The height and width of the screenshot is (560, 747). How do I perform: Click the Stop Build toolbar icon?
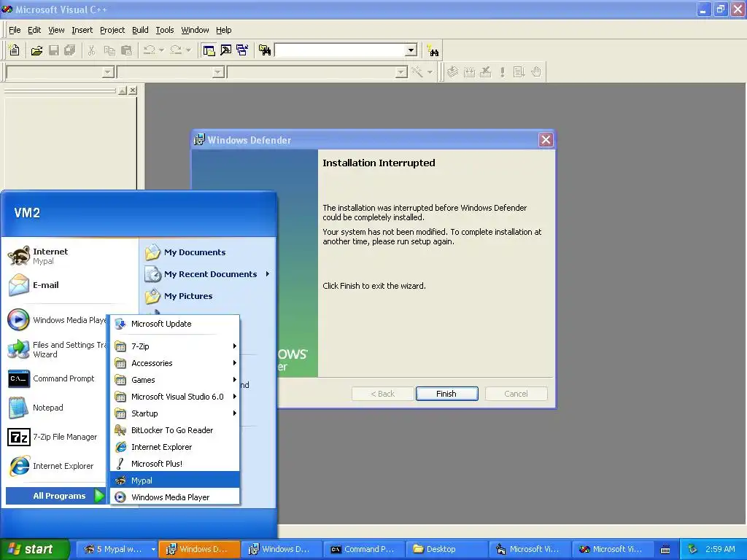[485, 72]
